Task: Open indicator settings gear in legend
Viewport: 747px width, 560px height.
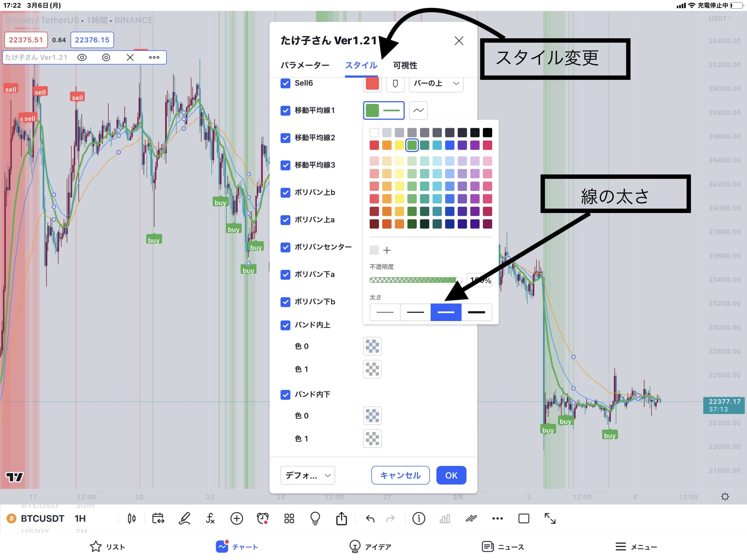Action: [x=106, y=57]
